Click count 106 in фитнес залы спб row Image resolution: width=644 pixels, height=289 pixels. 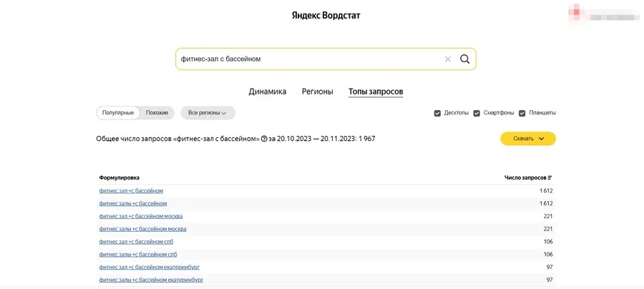tap(548, 255)
